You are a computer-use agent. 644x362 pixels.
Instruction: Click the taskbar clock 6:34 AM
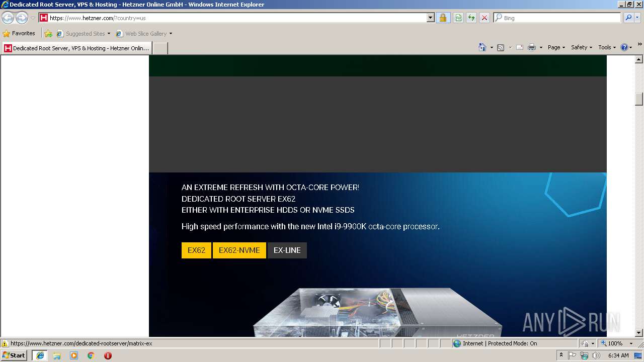tap(618, 355)
